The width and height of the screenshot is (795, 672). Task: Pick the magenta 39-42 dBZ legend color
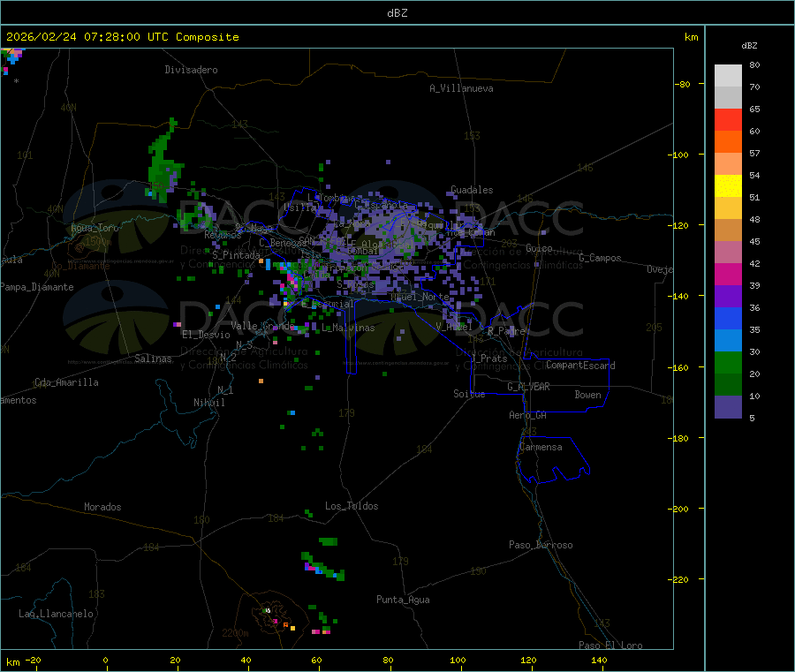[728, 274]
